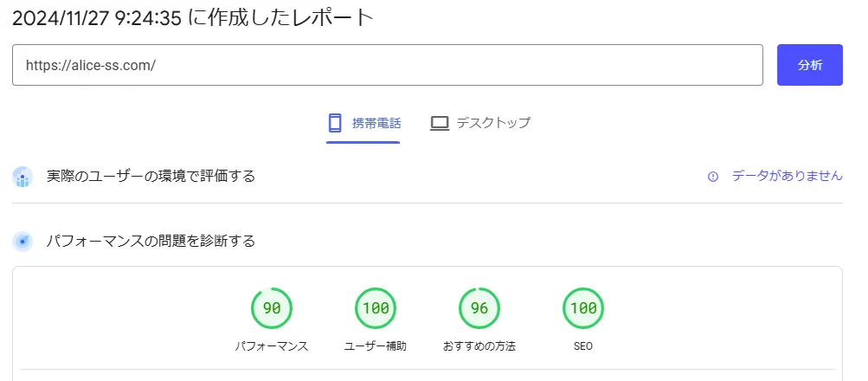
Task: Open the データがありません link
Action: [788, 176]
